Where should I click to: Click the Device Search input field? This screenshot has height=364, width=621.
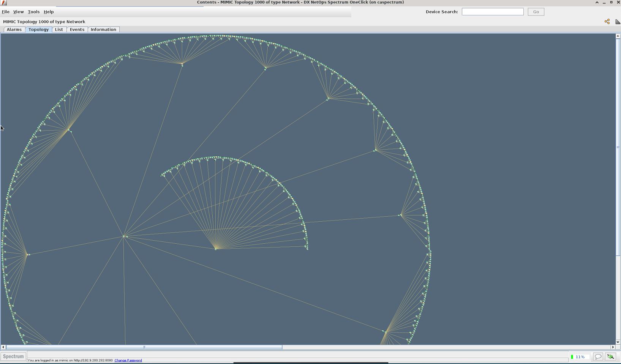[493, 12]
